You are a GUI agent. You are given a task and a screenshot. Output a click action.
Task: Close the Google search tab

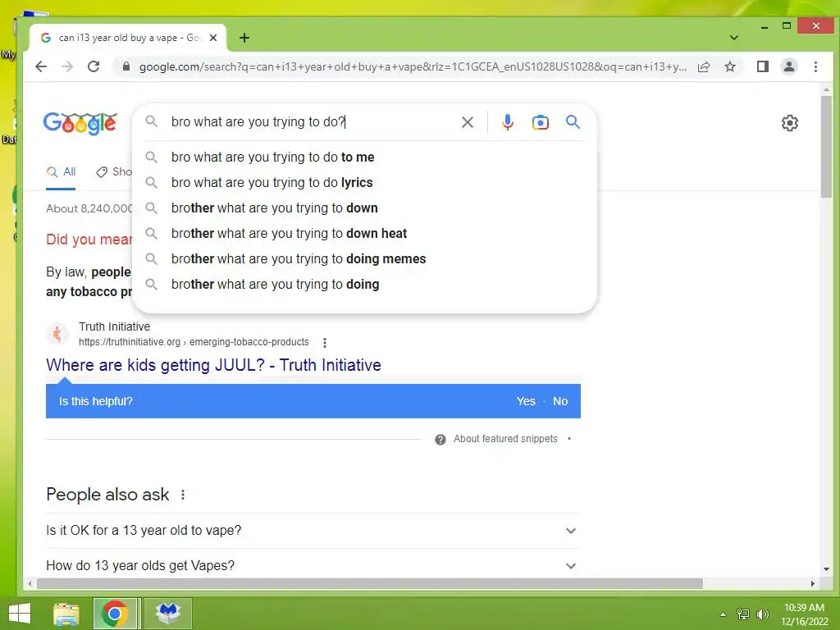point(213,38)
